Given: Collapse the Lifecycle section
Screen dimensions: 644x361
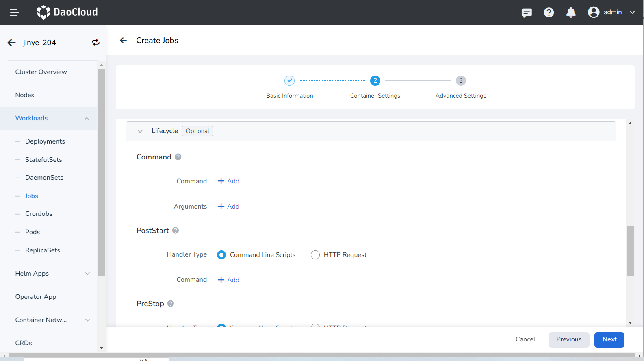Looking at the screenshot, I should (x=140, y=131).
